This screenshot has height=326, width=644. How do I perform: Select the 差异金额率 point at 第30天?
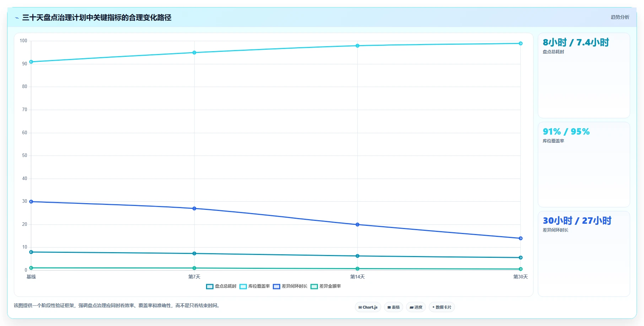click(x=520, y=269)
